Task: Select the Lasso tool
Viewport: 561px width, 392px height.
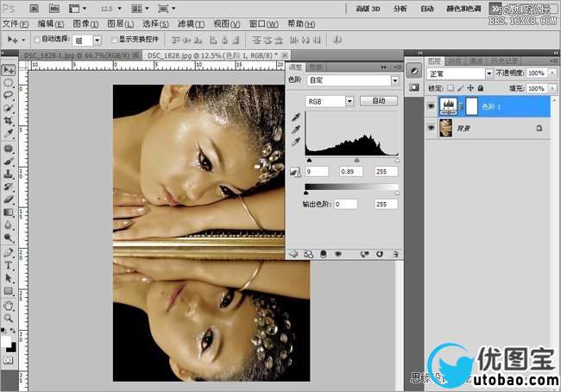Action: click(8, 95)
